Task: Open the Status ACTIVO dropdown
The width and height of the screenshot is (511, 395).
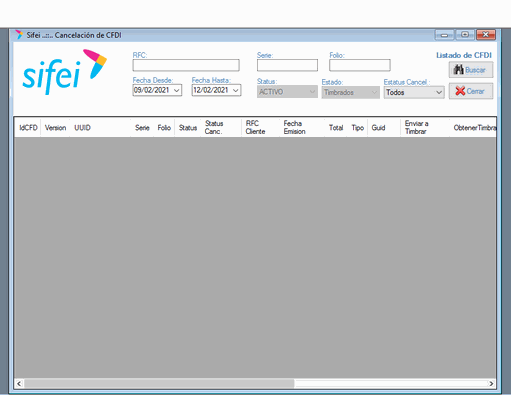Action: (287, 92)
